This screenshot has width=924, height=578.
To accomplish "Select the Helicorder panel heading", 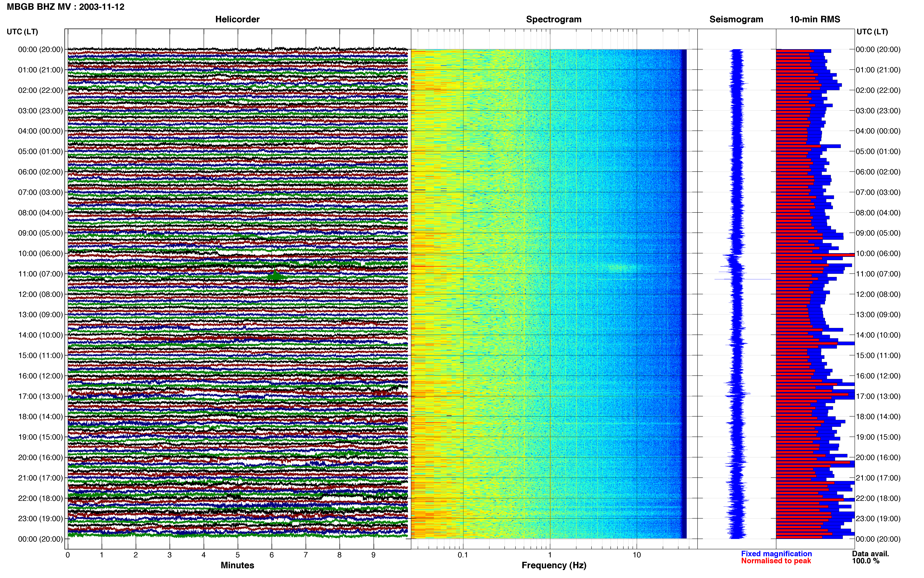I will (237, 20).
